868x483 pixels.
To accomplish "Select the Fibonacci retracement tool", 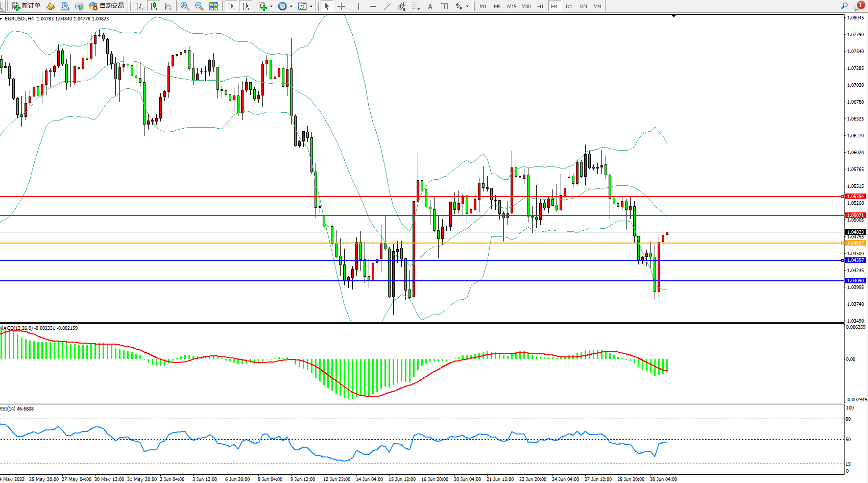I will coord(416,6).
